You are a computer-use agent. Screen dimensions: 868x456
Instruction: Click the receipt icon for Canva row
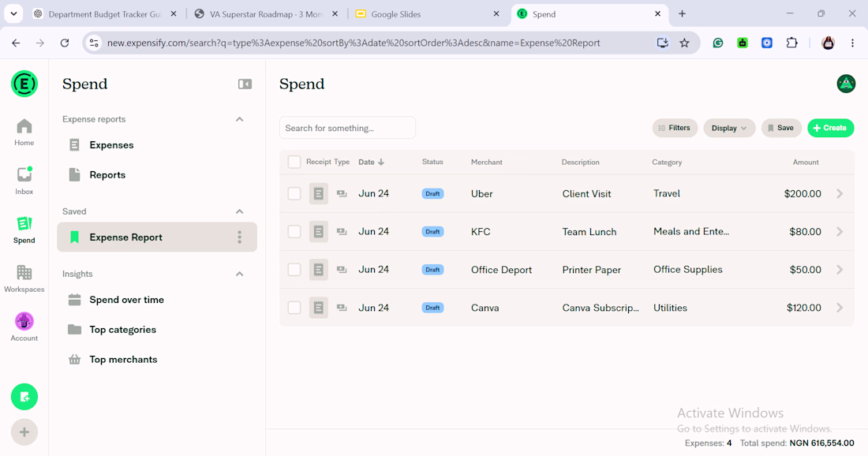318,308
